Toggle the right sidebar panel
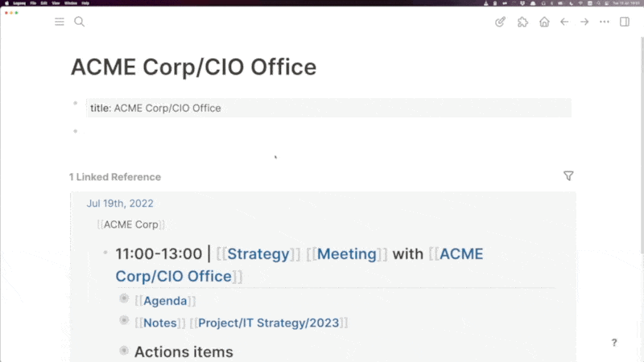644x362 pixels. pyautogui.click(x=625, y=22)
